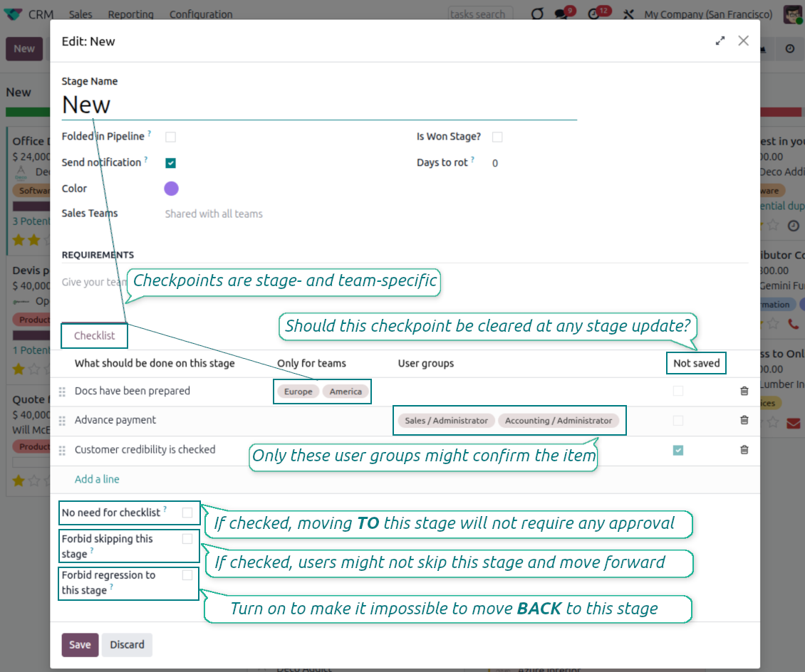
Task: Switch to the Checklist tab
Action: pyautogui.click(x=94, y=335)
